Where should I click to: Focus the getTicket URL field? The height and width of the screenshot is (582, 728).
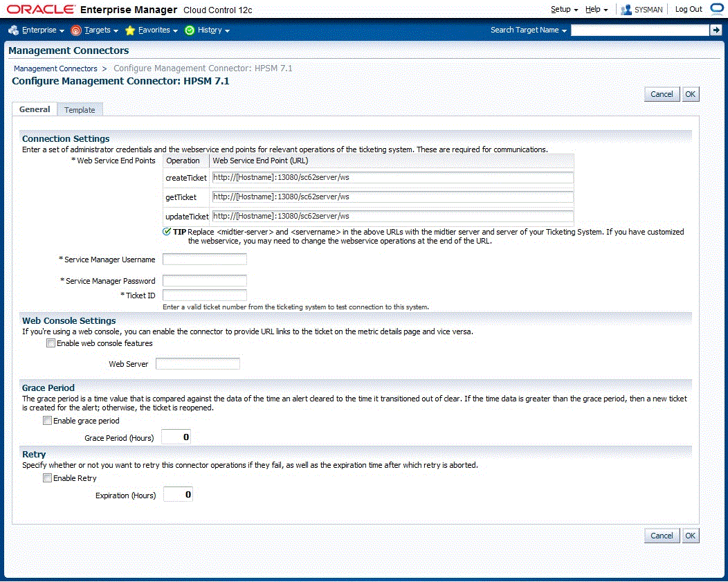point(392,197)
